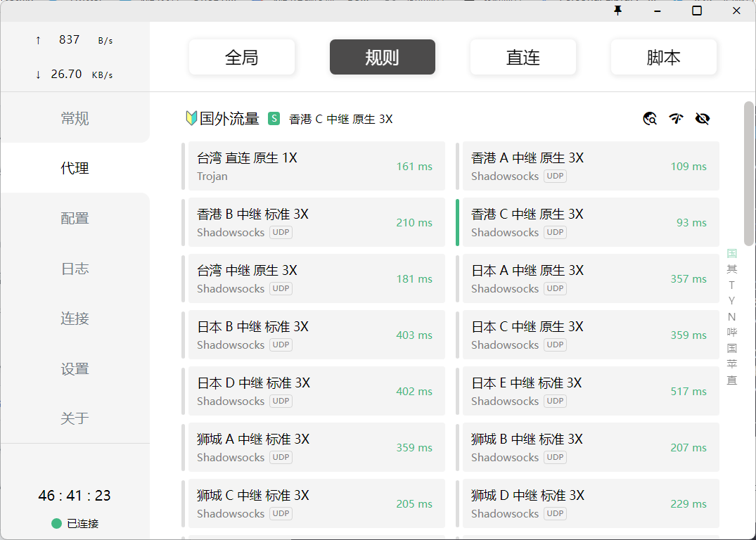Click the green S badge beside 国外流量
756x540 pixels.
[274, 119]
